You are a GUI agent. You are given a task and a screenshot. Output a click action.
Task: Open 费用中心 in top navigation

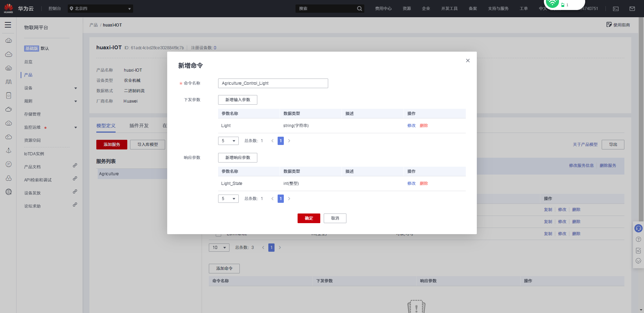[383, 9]
